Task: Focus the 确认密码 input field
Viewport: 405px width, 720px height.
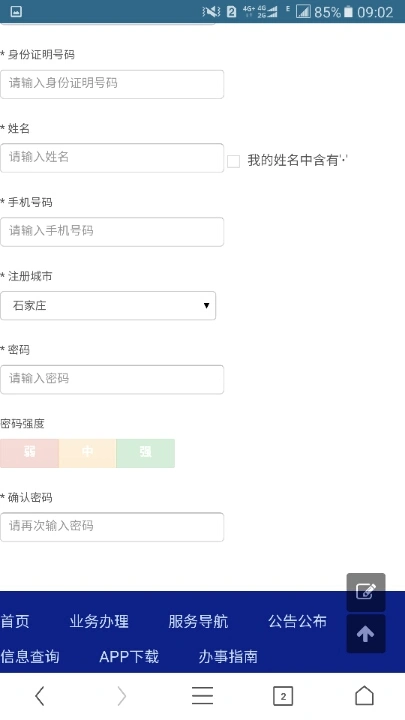Action: (112, 527)
